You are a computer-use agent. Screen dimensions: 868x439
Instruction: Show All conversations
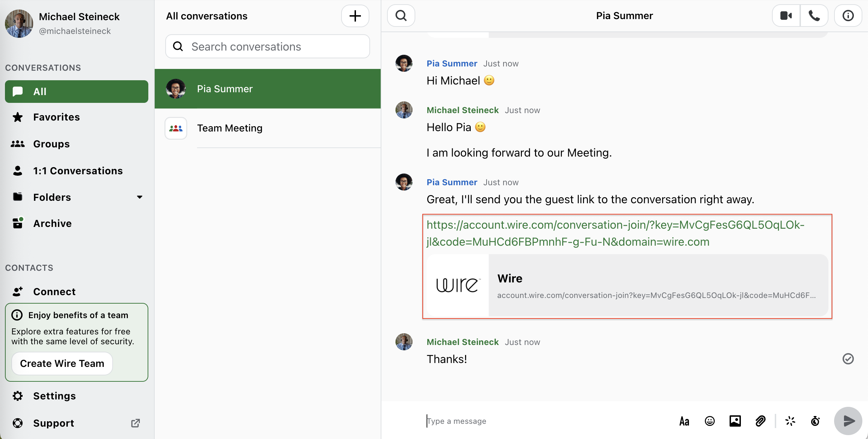pos(77,92)
